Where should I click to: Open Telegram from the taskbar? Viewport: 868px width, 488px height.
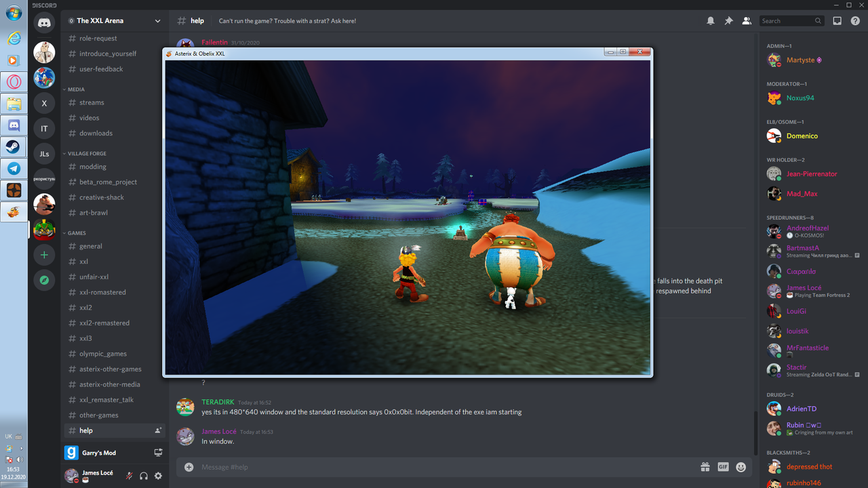tap(14, 169)
